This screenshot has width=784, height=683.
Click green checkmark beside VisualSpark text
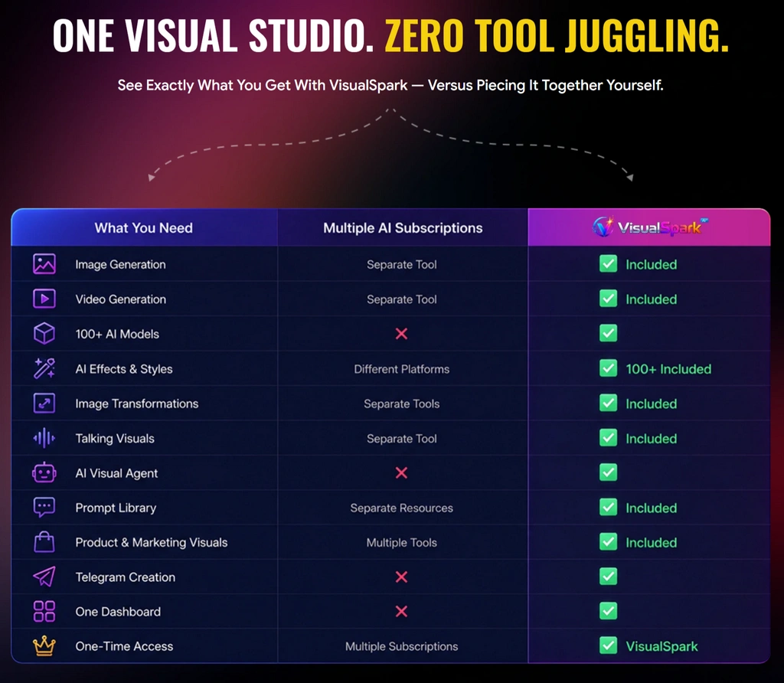click(x=608, y=645)
